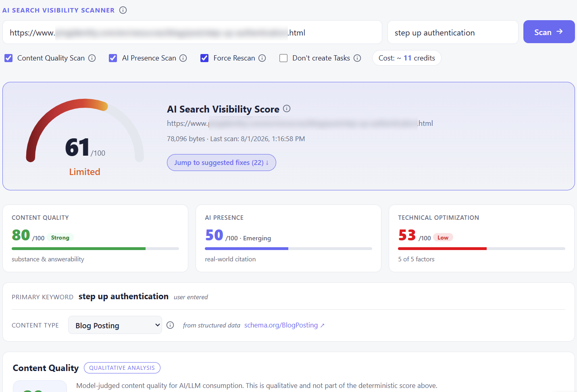The image size is (577, 392).
Task: Click the AI Presence score 50
Action: [214, 235]
